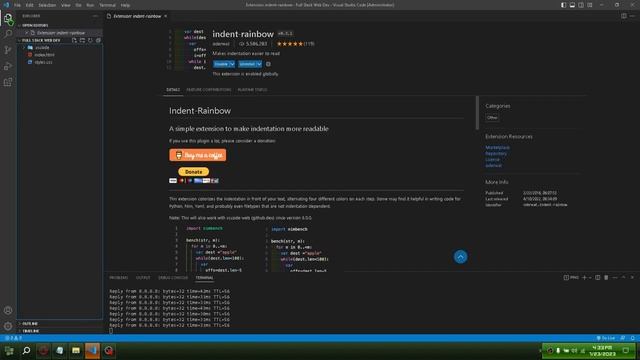Image resolution: width=640 pixels, height=360 pixels.
Task: Click the extension settings gear icon
Action: click(x=268, y=64)
